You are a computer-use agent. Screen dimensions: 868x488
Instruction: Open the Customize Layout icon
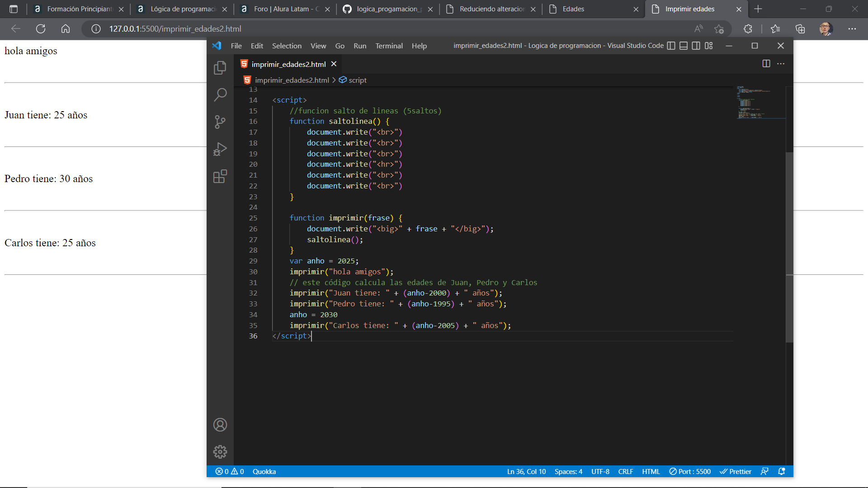(x=708, y=46)
